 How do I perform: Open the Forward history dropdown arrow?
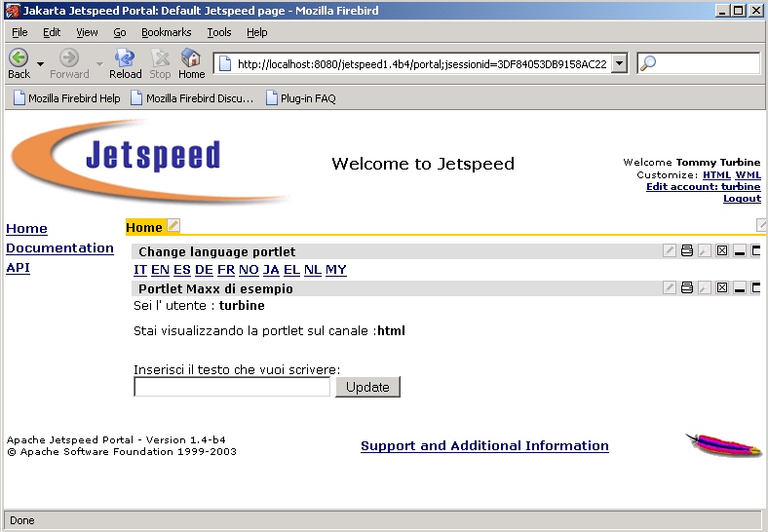tap(99, 63)
